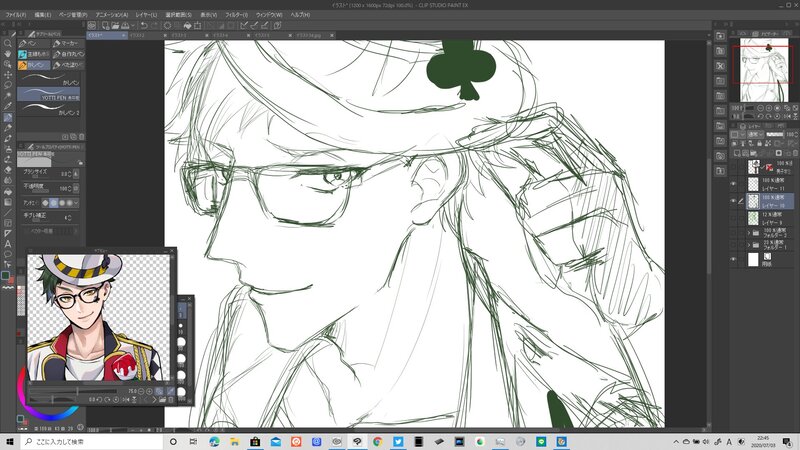The image size is (800, 450).
Task: Open the File menu
Action: pos(15,15)
